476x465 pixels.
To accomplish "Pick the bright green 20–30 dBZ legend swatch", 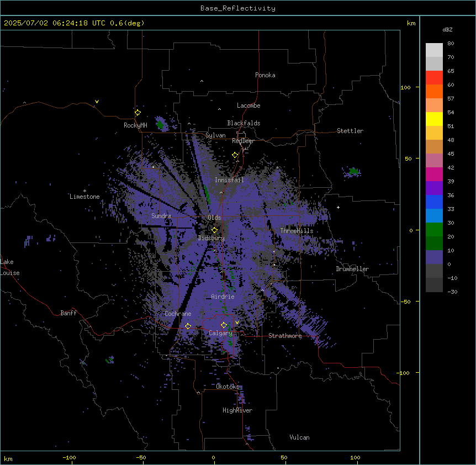I will click(x=434, y=230).
